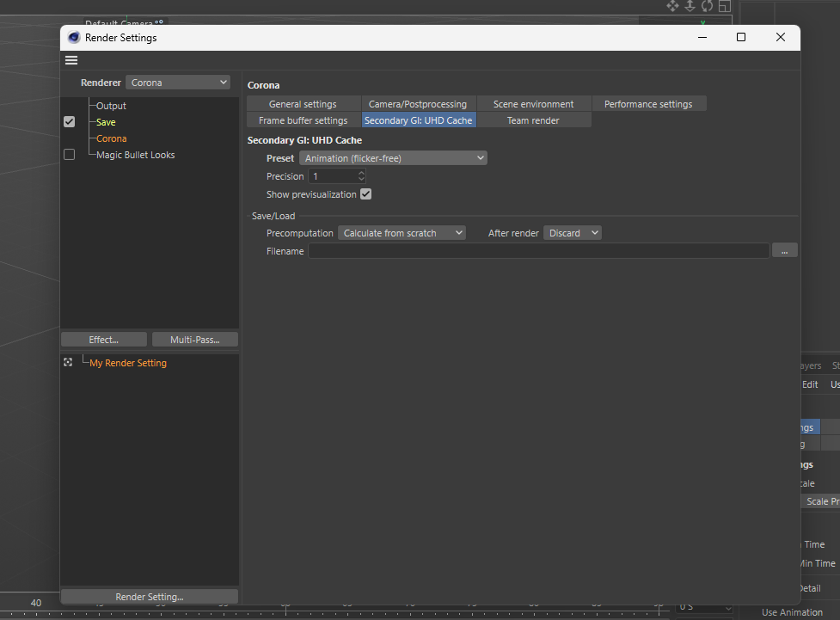840x620 pixels.
Task: Select Save in the settings tree
Action: coord(106,121)
